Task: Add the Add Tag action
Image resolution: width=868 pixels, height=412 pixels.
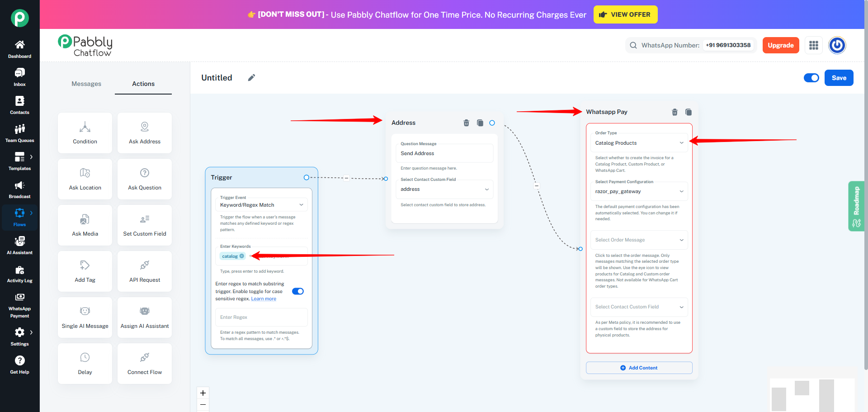Action: click(85, 271)
